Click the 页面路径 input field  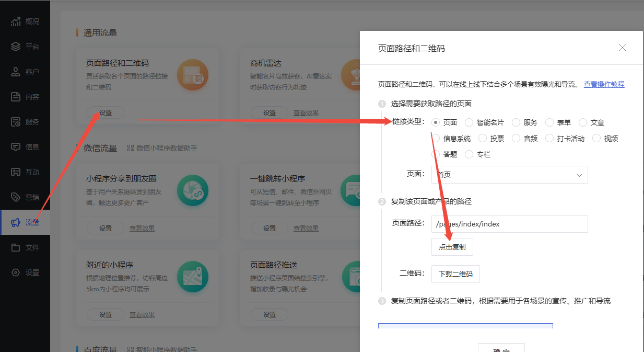click(x=509, y=224)
